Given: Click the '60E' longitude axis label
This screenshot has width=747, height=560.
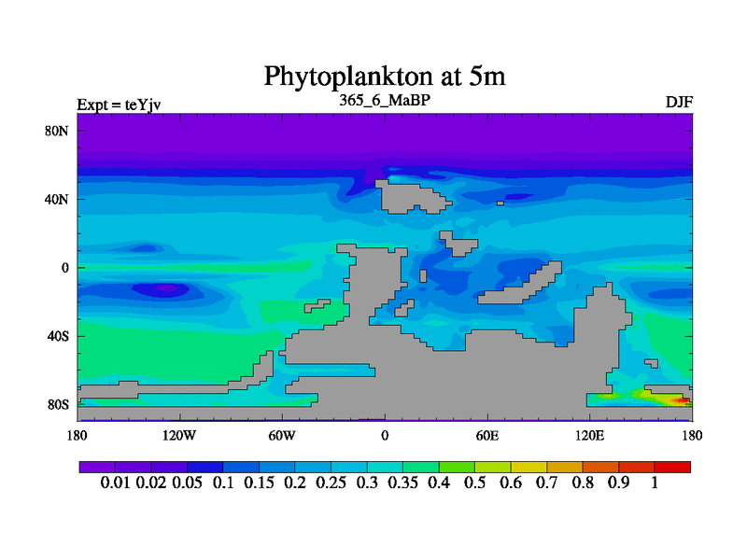Looking at the screenshot, I should click(486, 435).
